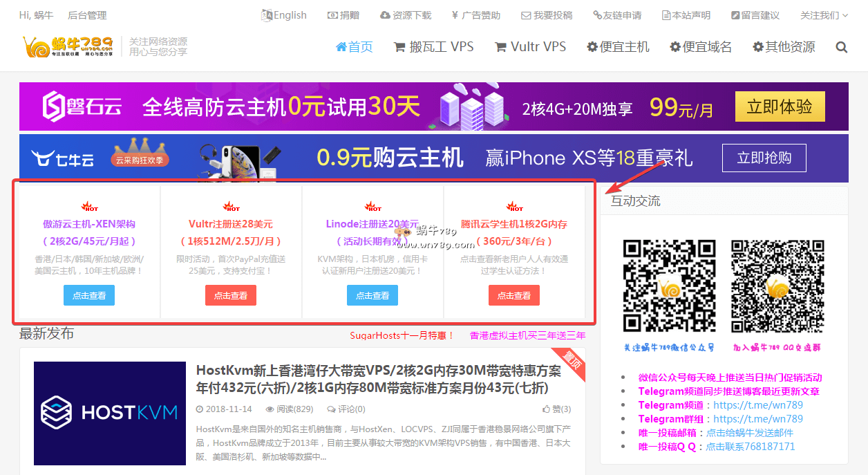The width and height of the screenshot is (868, 475).
Task: Like the HostKvm article with 赞
Action: tap(557, 409)
